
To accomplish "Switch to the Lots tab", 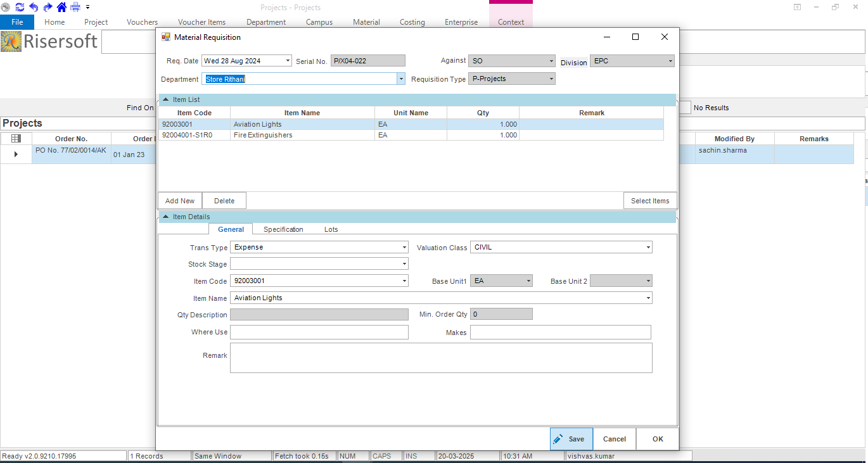I will tap(331, 229).
